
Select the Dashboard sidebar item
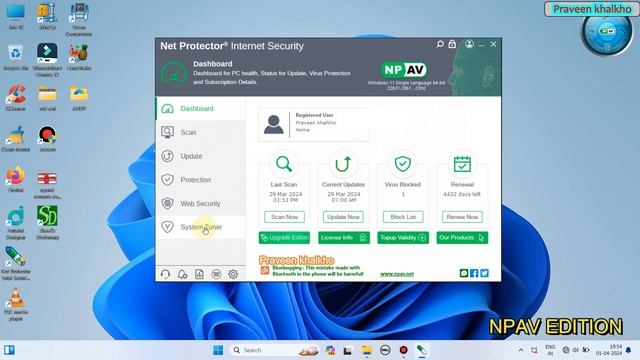pyautogui.click(x=200, y=109)
